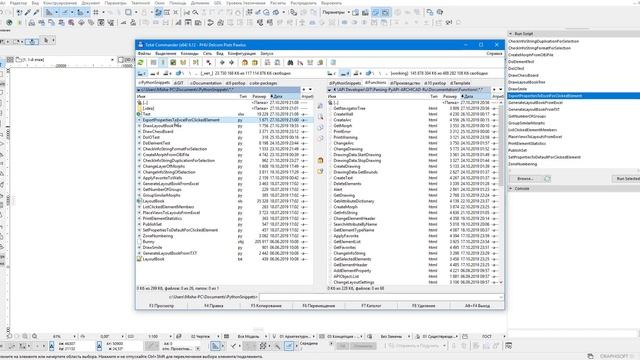Image resolution: width=640 pixels, height=360 pixels.
Task: Click F7 Каталог button
Action: click(371, 306)
